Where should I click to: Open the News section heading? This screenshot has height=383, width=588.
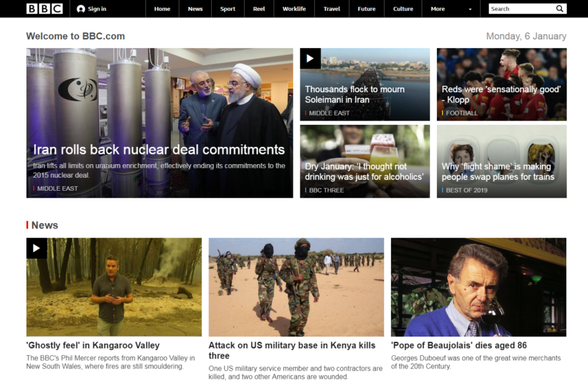point(45,225)
